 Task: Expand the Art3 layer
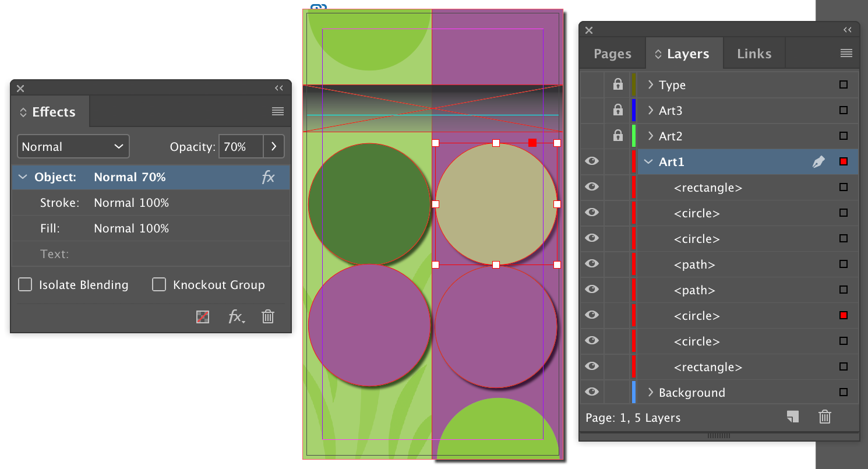click(651, 110)
